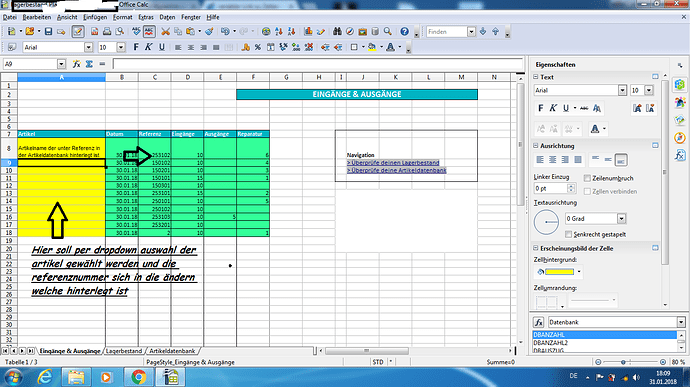Follow the Überprüfe deinen Lagerbestand link
The width and height of the screenshot is (690, 387).
click(x=393, y=163)
